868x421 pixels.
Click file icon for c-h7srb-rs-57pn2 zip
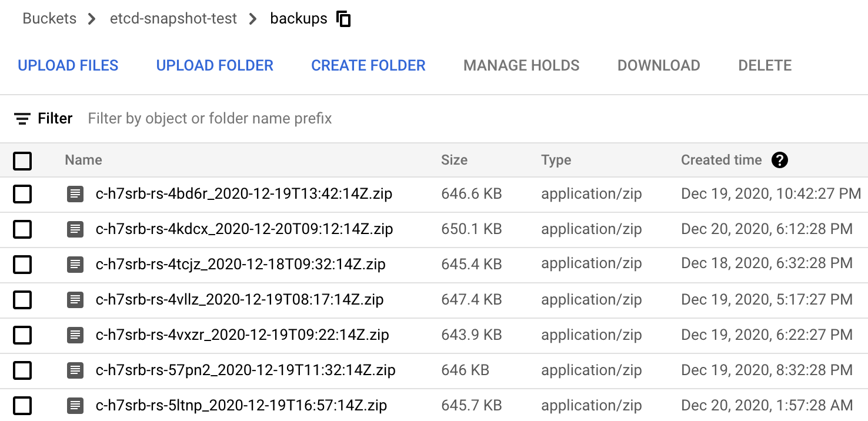75,370
